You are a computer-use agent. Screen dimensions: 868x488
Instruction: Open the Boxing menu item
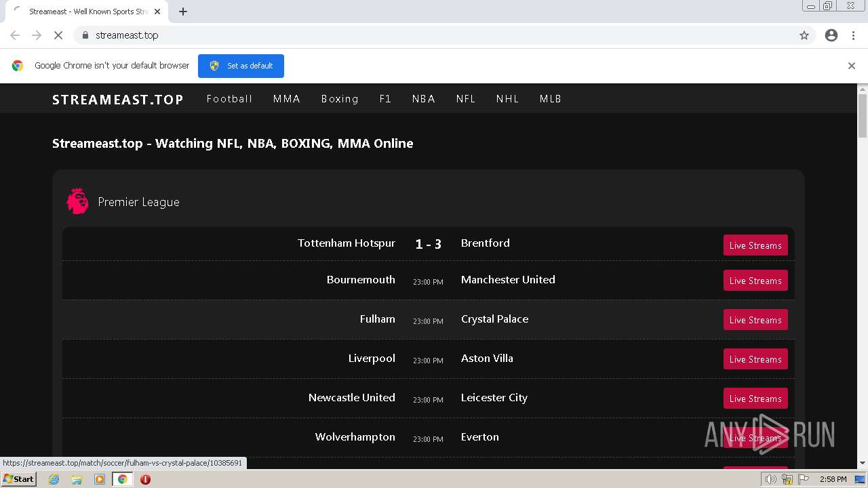click(340, 99)
